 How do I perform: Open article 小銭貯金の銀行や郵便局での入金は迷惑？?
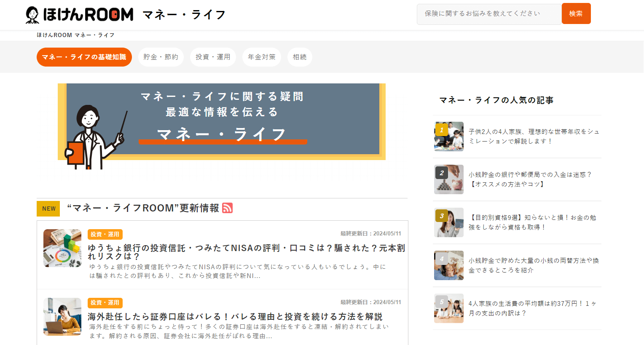[x=530, y=179]
